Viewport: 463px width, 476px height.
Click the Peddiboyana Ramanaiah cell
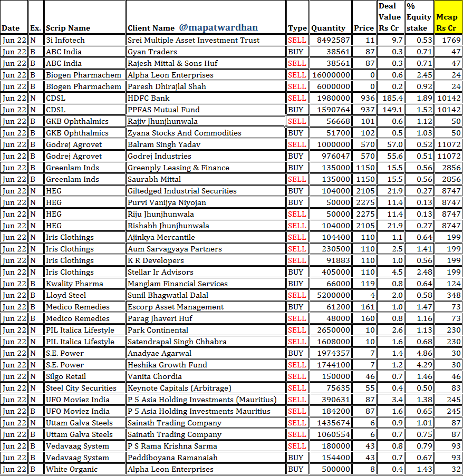[206, 458]
